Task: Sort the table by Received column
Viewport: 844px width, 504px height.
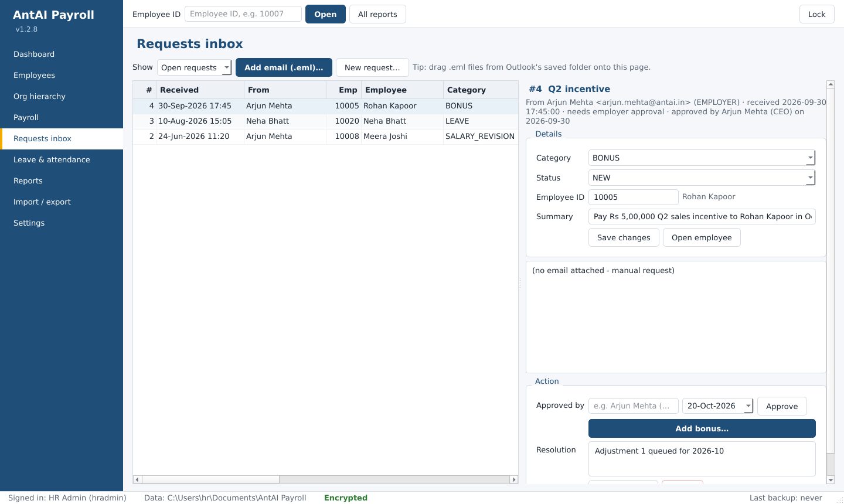Action: pos(200,90)
